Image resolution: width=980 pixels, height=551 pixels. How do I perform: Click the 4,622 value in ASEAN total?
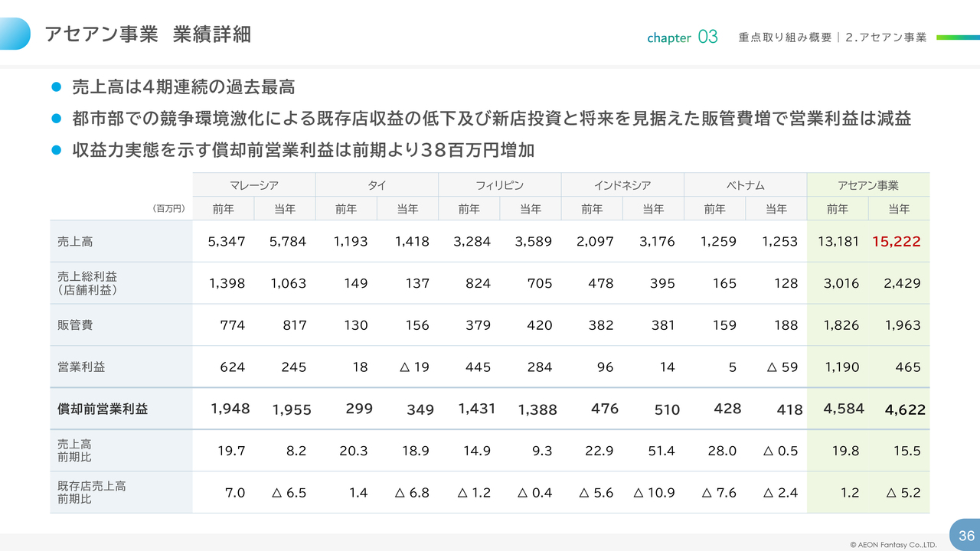pos(905,410)
